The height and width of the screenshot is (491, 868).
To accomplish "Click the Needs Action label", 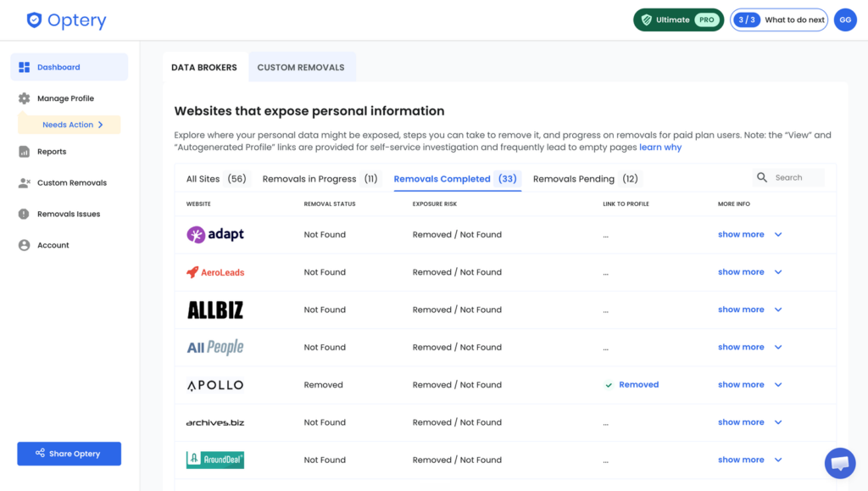I will tap(68, 125).
